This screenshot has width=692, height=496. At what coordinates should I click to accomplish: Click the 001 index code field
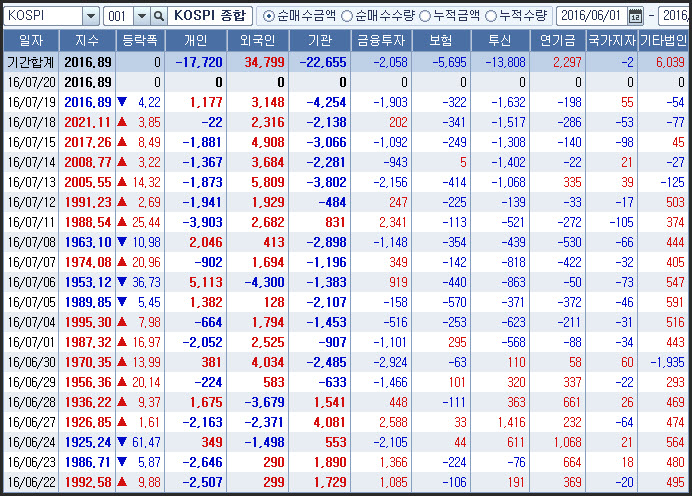pos(118,16)
